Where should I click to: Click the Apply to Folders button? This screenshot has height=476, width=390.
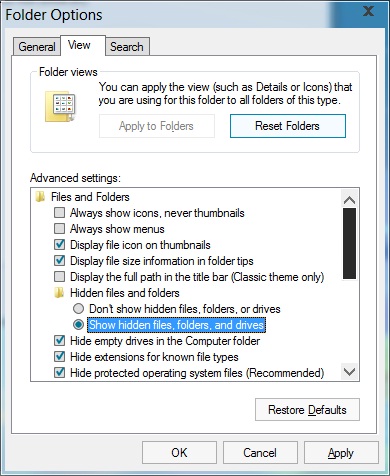tap(157, 126)
